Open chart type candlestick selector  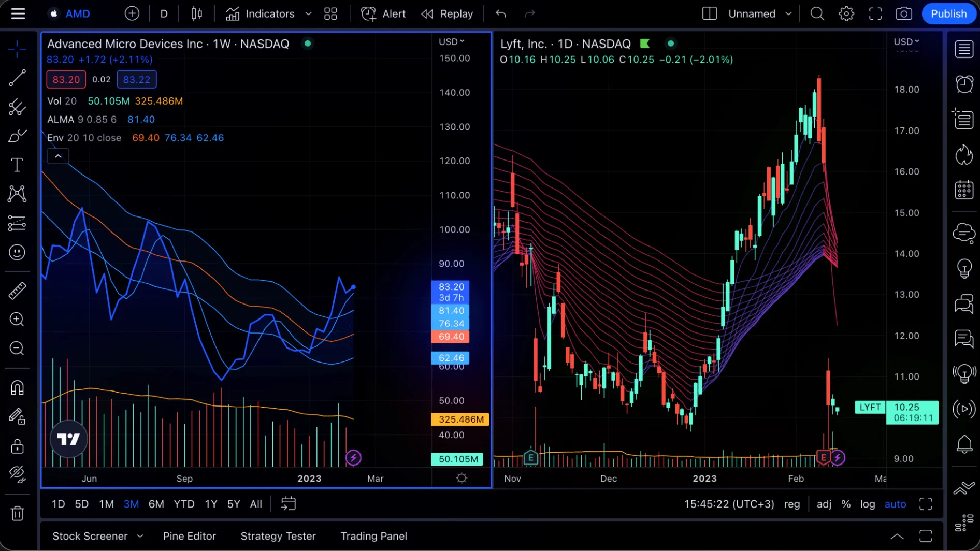point(196,14)
